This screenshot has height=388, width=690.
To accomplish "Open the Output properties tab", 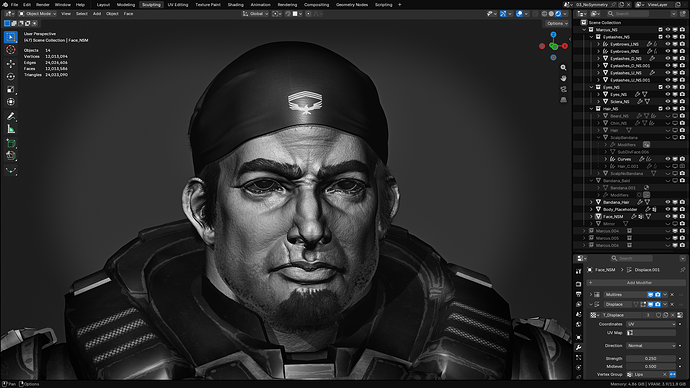I will 579,294.
